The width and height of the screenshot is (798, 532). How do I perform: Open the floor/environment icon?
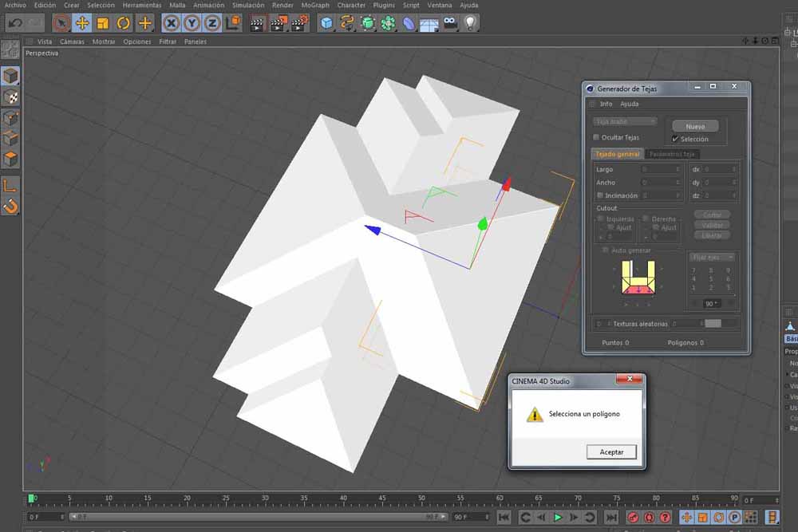(x=429, y=23)
